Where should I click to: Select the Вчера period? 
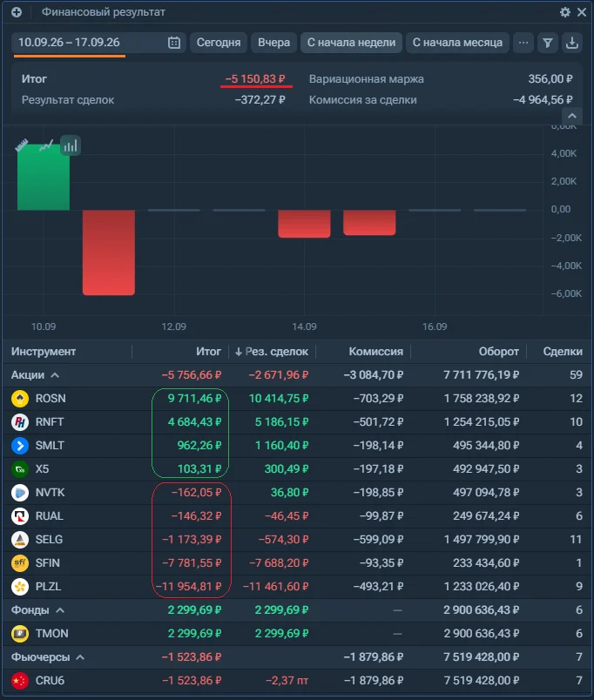[x=273, y=43]
